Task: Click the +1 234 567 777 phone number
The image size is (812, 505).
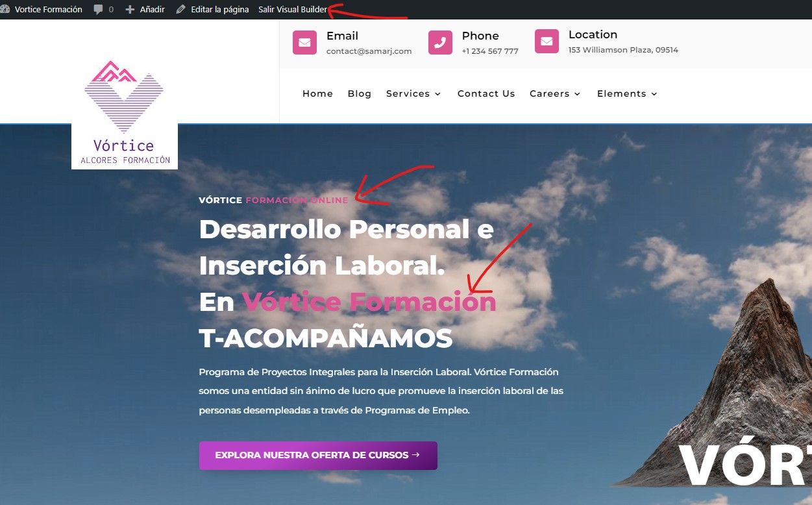Action: click(x=490, y=51)
